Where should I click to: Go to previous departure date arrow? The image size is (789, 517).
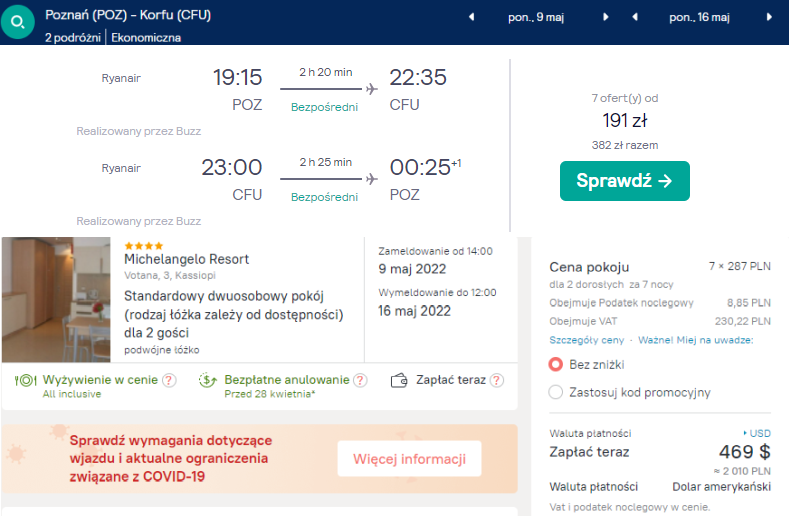coord(471,17)
